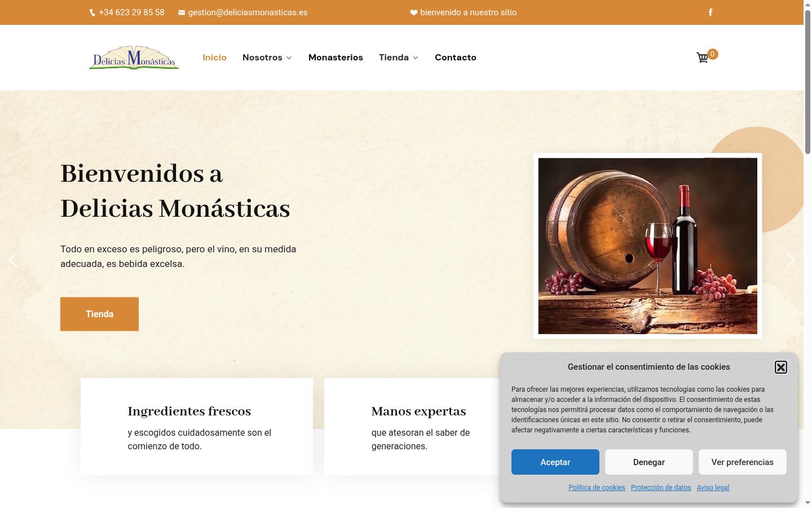Call phone number +34 623 29 85 58
This screenshot has width=812, height=508.
pyautogui.click(x=131, y=12)
